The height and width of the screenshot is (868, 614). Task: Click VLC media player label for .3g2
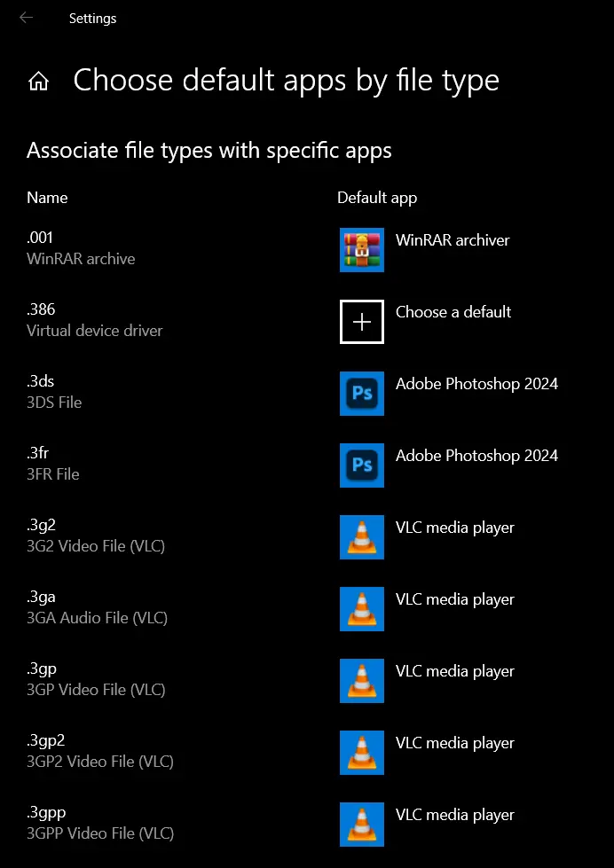pos(455,528)
